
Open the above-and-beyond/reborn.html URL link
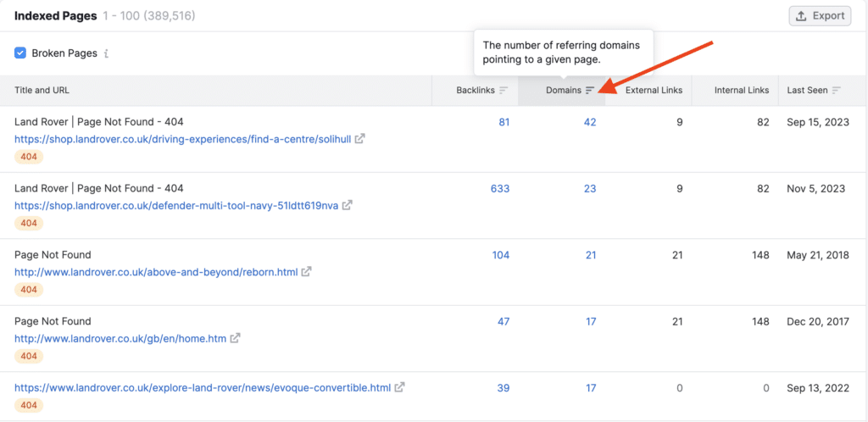click(156, 271)
